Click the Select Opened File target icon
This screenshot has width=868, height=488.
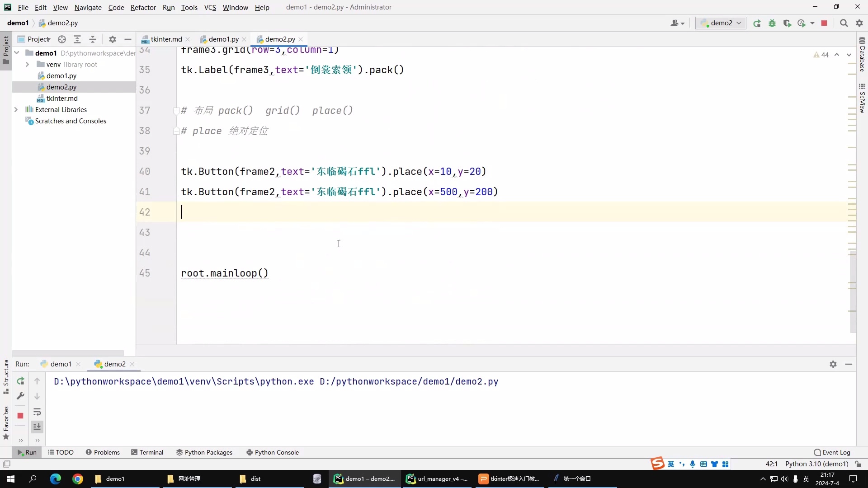pos(62,39)
